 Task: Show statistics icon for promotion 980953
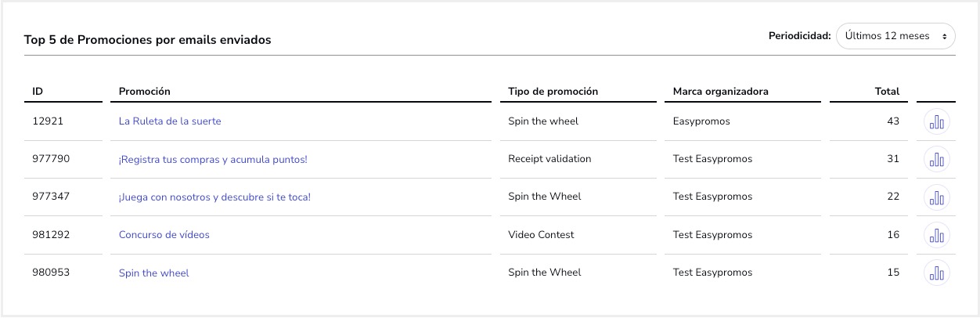[x=937, y=273]
